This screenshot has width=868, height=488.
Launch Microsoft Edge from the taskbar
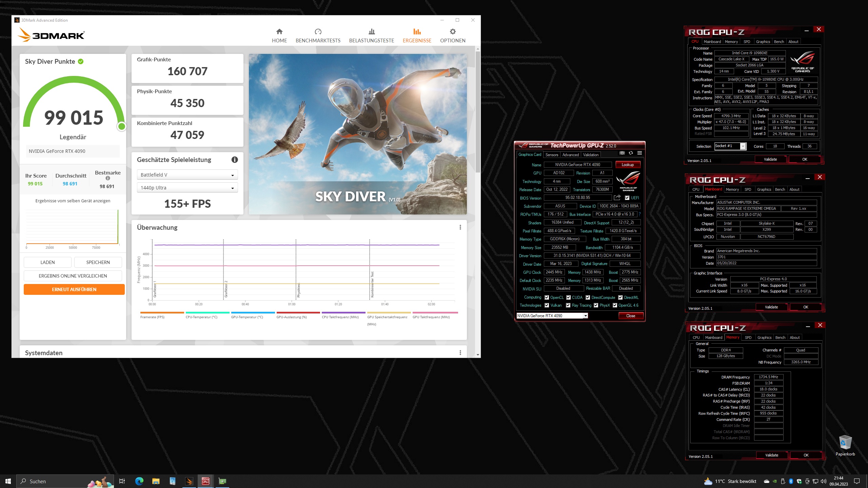[139, 481]
